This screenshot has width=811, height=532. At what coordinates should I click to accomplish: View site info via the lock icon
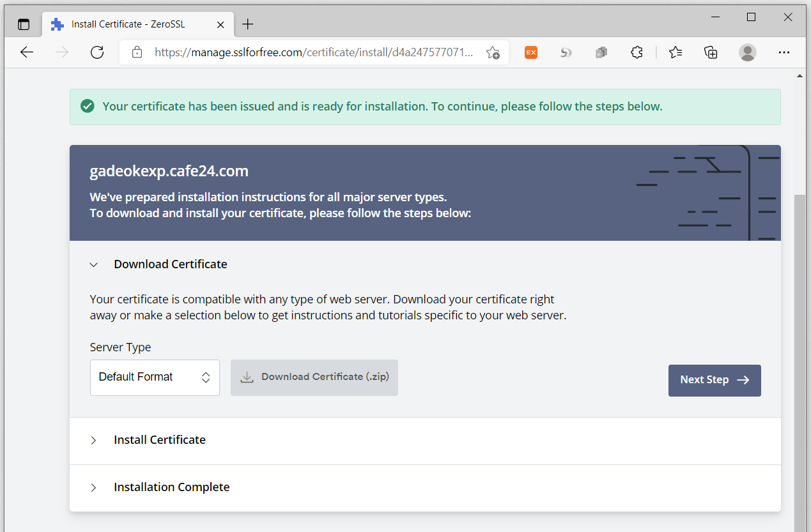tap(137, 52)
